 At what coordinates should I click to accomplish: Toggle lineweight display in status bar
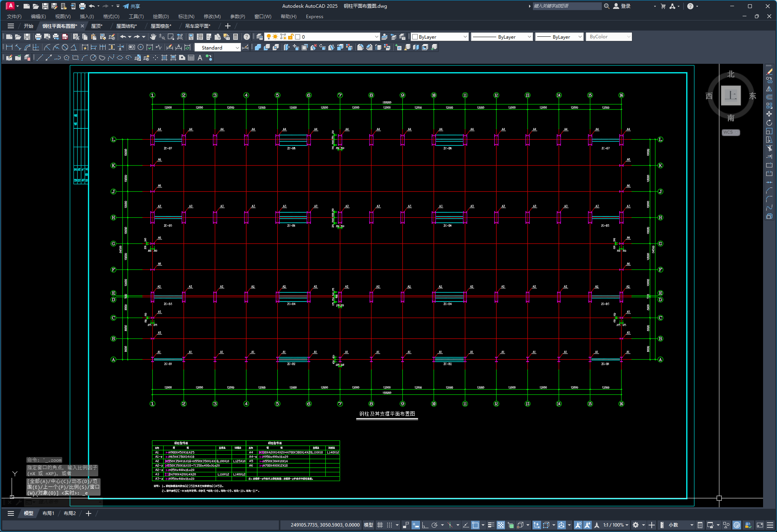(x=491, y=525)
